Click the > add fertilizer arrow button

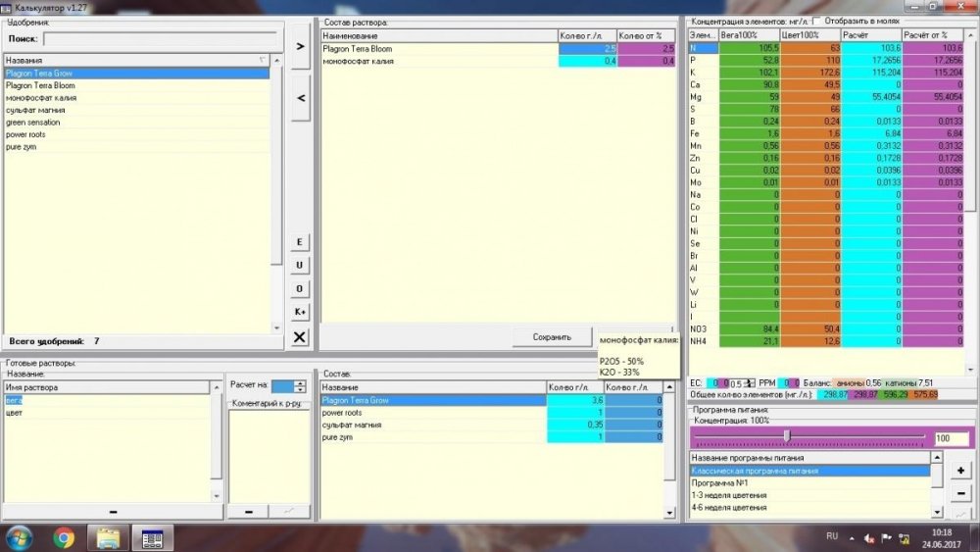[300, 46]
